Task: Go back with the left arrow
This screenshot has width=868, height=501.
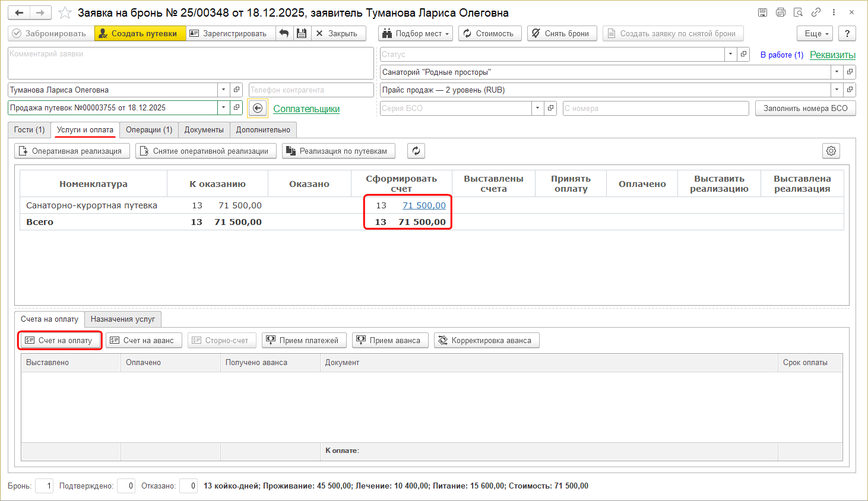Action: coord(20,12)
